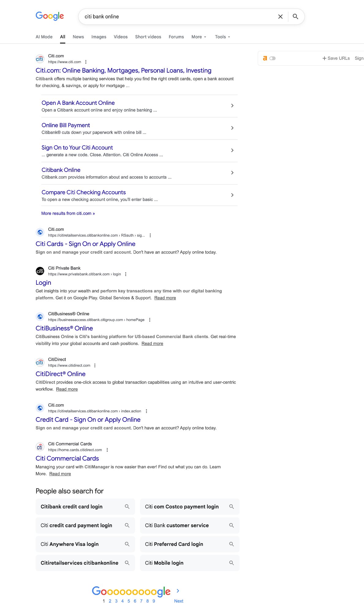This screenshot has height=613, width=364.
Task: Click the Save URLs plus icon
Action: tap(324, 58)
